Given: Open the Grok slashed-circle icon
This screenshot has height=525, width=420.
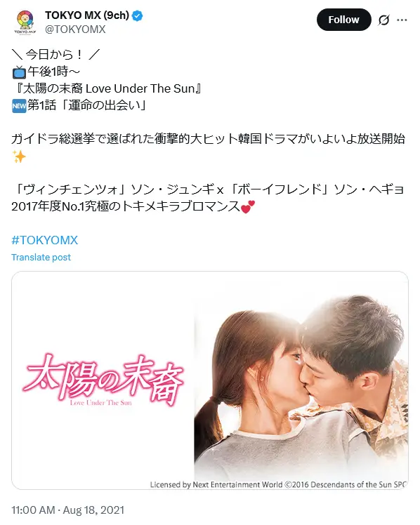Looking at the screenshot, I should [383, 20].
